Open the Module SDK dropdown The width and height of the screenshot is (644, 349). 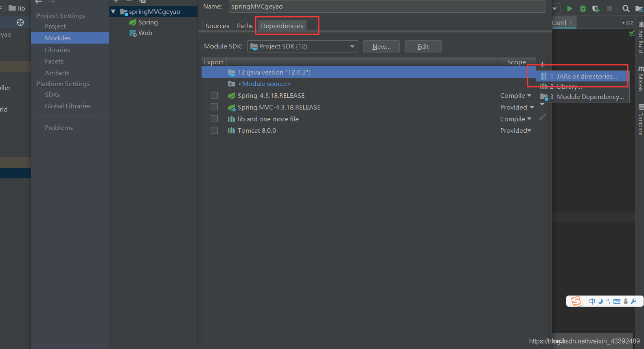[302, 46]
